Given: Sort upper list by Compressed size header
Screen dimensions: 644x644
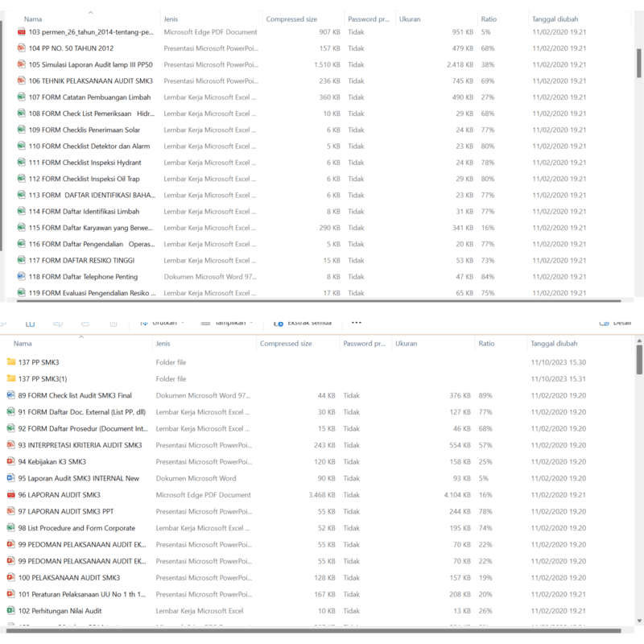Looking at the screenshot, I should coord(291,19).
